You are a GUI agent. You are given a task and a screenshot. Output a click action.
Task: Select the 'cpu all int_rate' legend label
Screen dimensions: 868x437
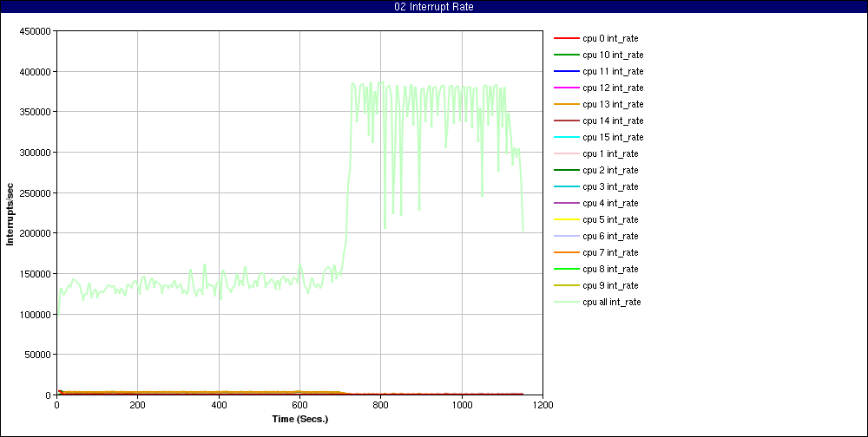point(612,302)
